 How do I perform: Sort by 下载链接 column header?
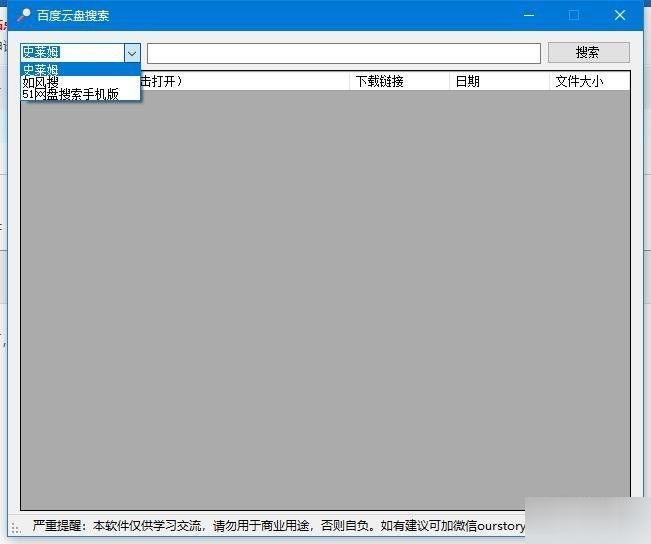coord(399,81)
